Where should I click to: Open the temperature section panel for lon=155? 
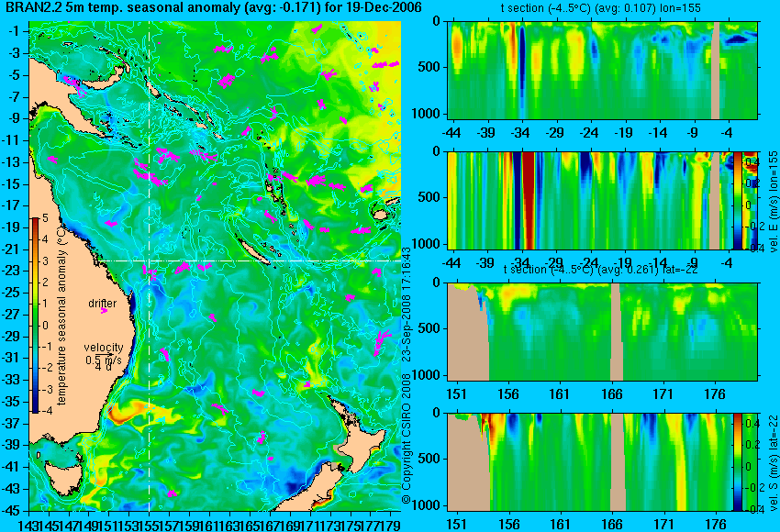click(603, 70)
